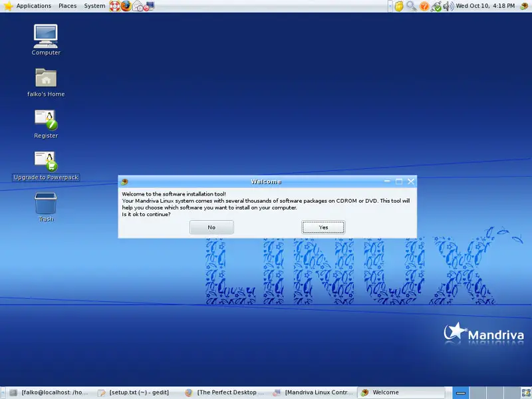The height and width of the screenshot is (399, 532).
Task: Open the Places menu
Action: (x=68, y=6)
